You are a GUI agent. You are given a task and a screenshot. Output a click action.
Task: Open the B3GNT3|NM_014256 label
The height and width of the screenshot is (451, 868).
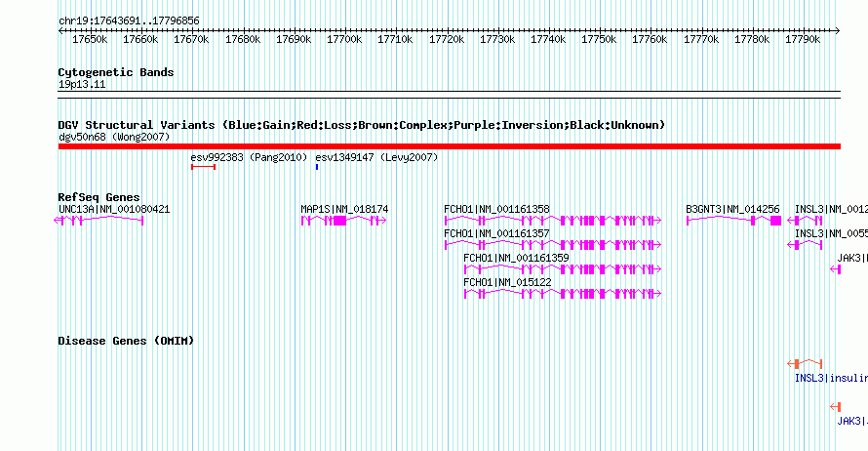coord(732,210)
